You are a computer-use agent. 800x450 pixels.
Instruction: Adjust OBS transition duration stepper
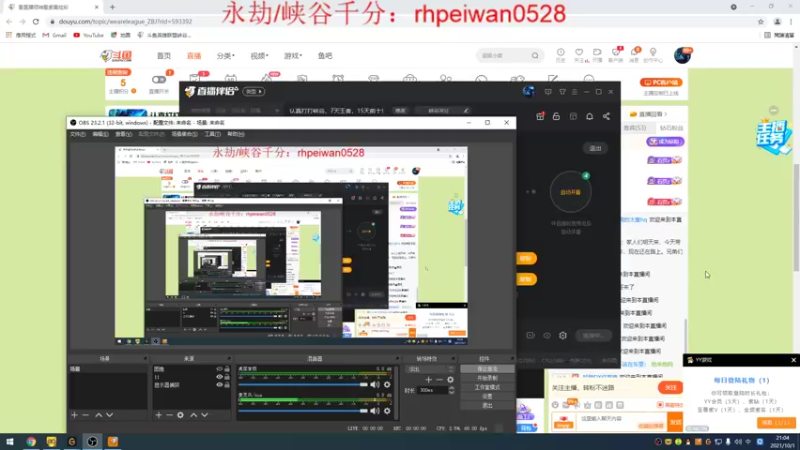pos(452,390)
